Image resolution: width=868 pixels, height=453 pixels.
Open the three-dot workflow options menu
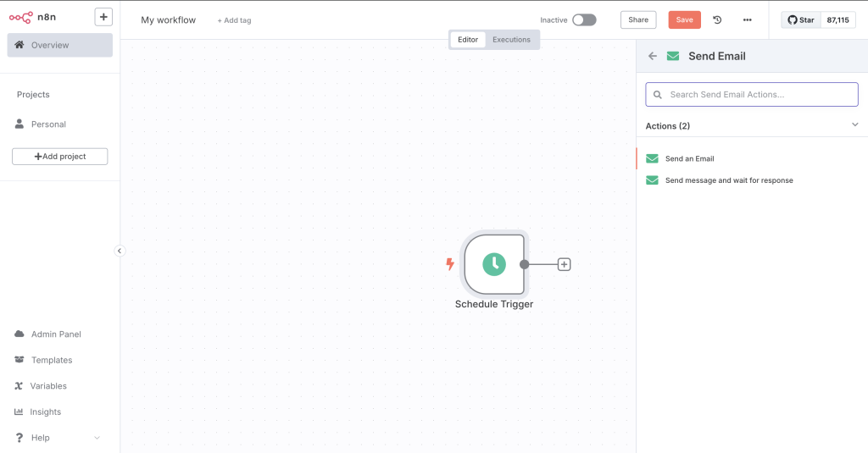747,19
